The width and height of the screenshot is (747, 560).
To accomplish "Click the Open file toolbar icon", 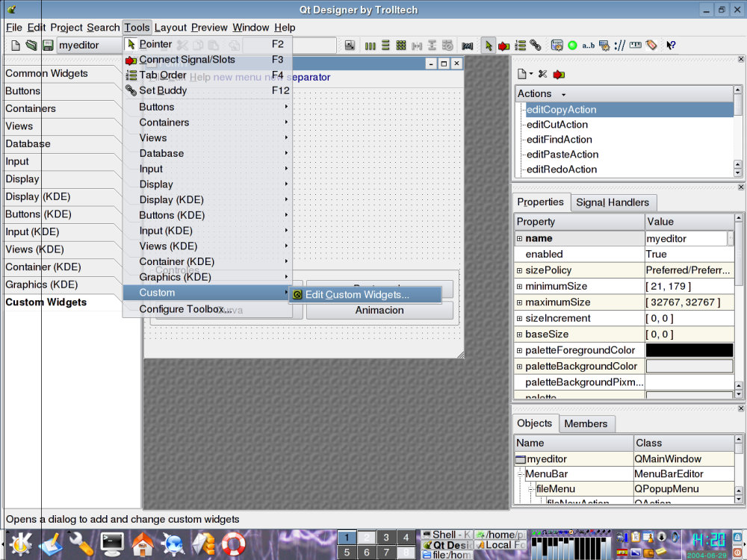I will tap(31, 46).
